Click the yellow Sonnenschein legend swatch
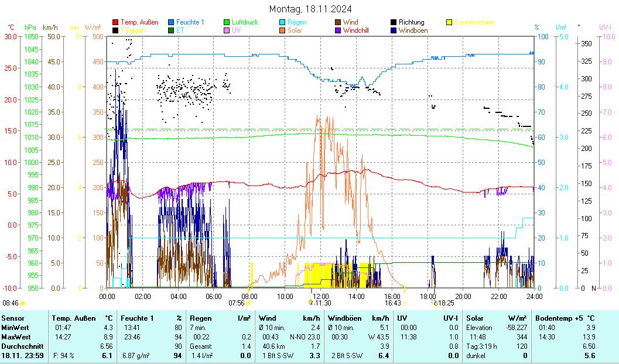The width and height of the screenshot is (619, 364). click(449, 22)
